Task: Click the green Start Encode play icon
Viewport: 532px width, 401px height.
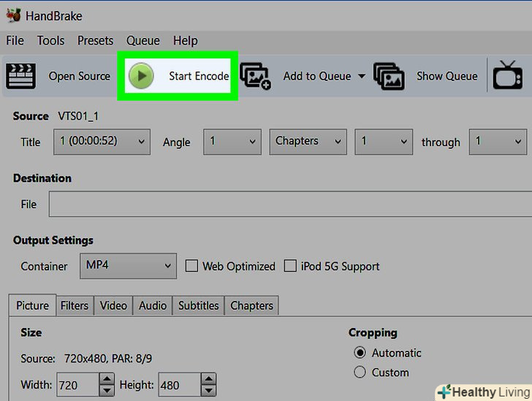Action: (141, 76)
